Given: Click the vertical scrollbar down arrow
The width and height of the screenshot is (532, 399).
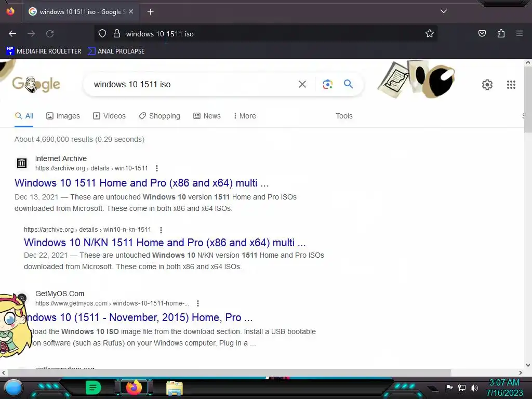Looking at the screenshot, I should 528,365.
